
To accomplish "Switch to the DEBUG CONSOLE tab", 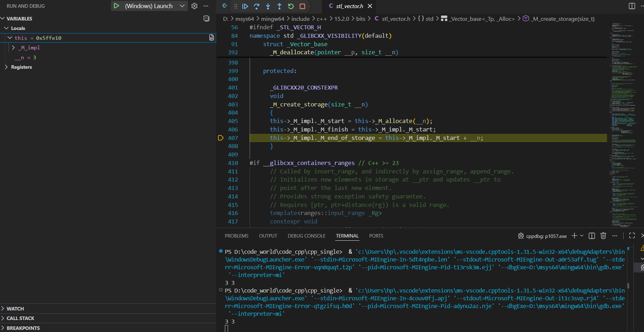I will point(306,236).
